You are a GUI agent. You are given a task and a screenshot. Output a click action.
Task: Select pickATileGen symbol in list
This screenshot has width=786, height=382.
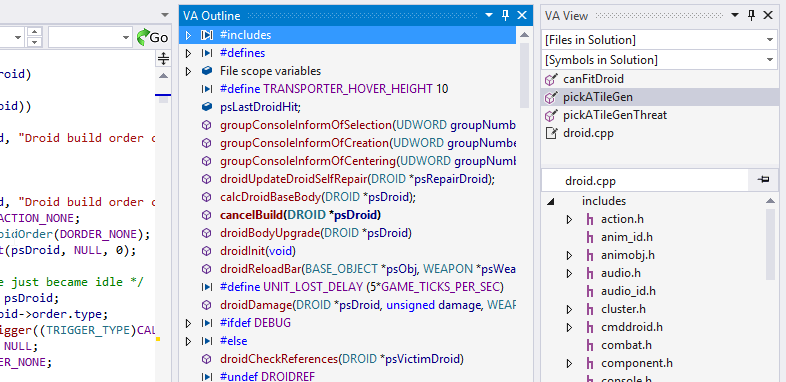click(598, 97)
